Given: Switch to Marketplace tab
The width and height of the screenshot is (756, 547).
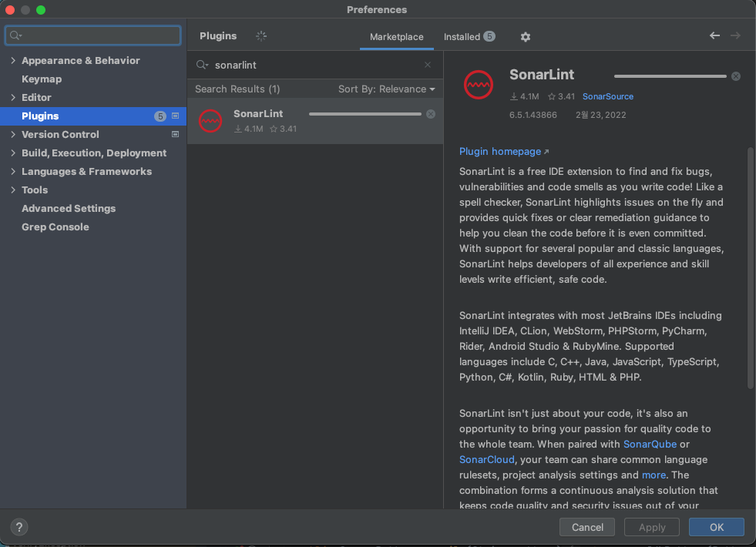Looking at the screenshot, I should point(396,37).
